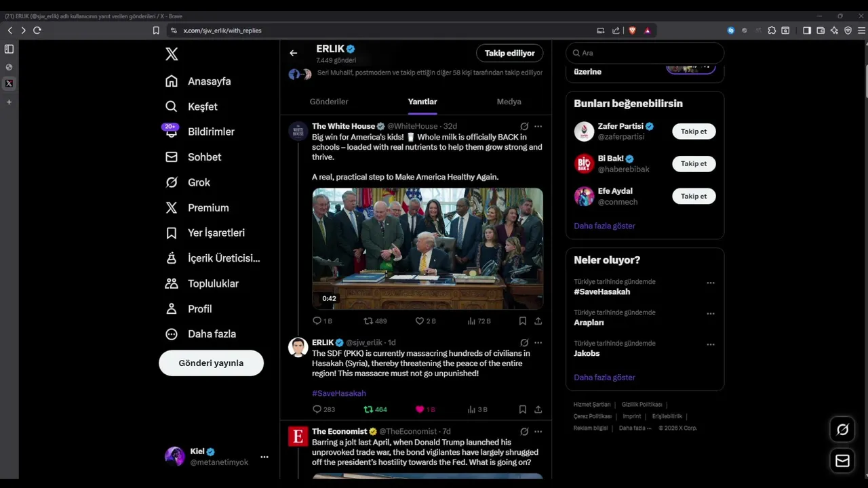The width and height of the screenshot is (868, 488).
Task: Select Yanıtlar tab
Action: pos(422,102)
